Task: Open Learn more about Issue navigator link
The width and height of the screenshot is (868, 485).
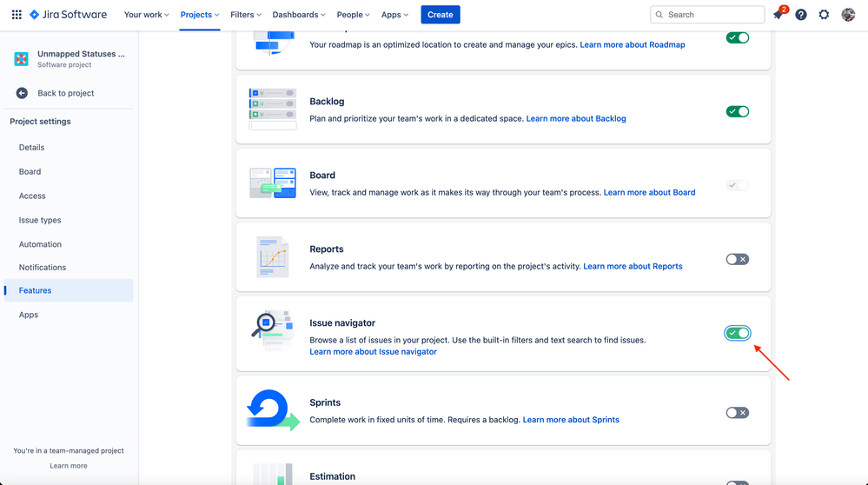Action: click(373, 351)
